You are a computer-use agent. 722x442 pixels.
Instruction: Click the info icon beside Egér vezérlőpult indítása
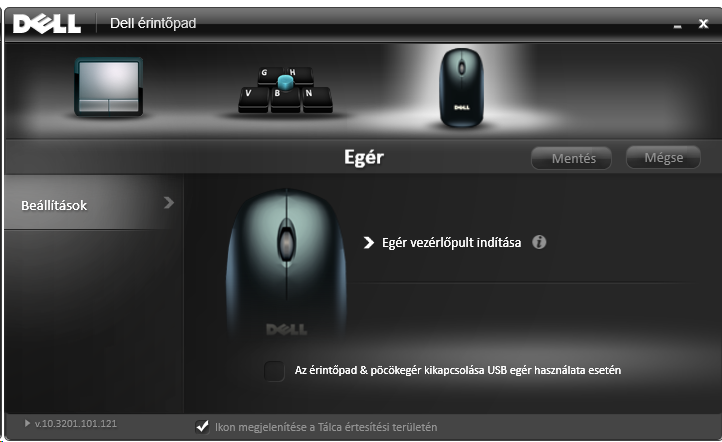coord(539,242)
